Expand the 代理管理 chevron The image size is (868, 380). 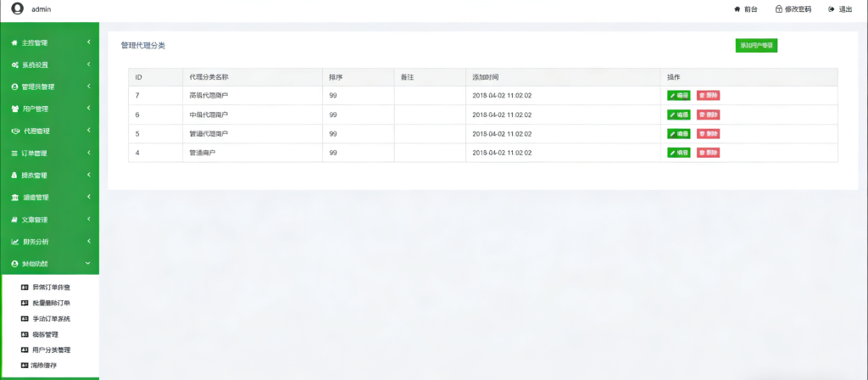point(88,131)
